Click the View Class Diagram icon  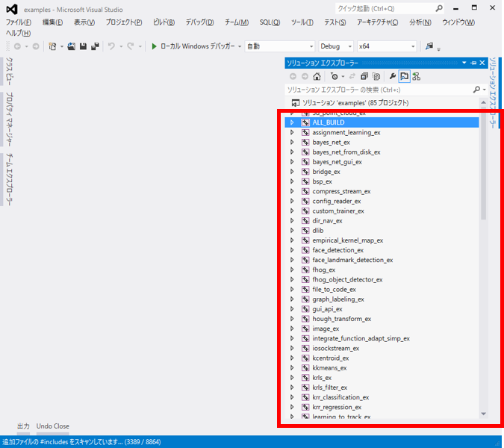coord(417,76)
